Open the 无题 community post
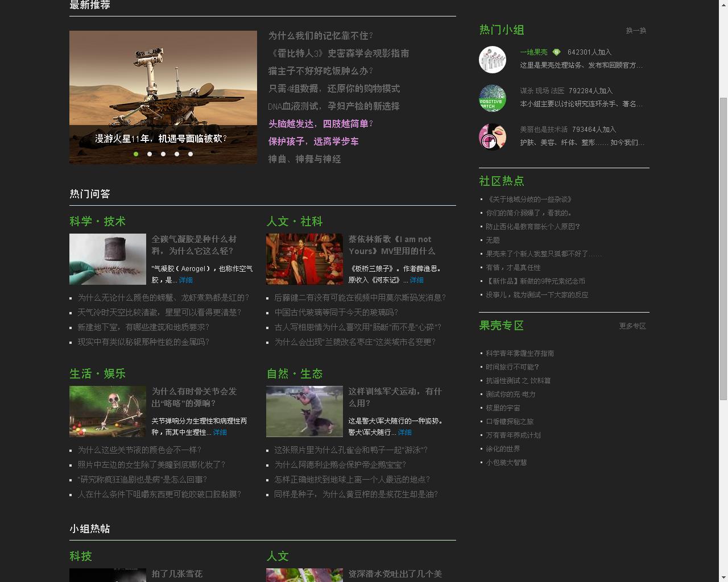This screenshot has height=582, width=728. tap(493, 240)
